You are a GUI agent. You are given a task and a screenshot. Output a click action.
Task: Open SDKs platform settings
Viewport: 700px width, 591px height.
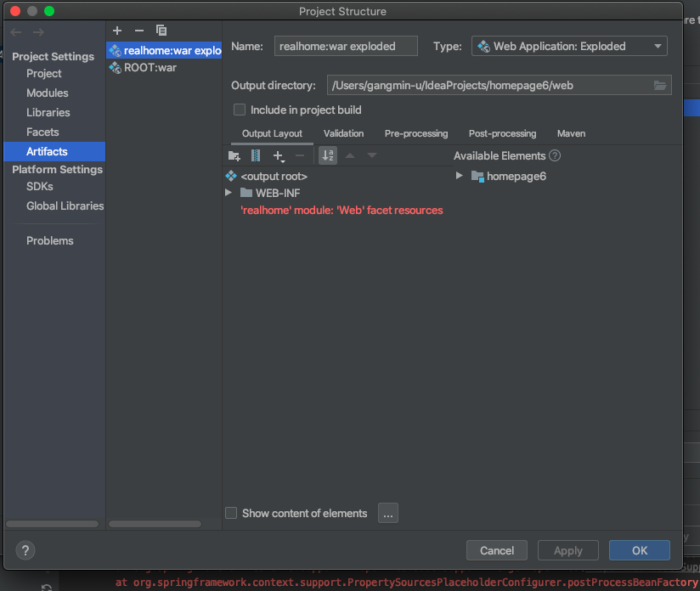tap(40, 187)
